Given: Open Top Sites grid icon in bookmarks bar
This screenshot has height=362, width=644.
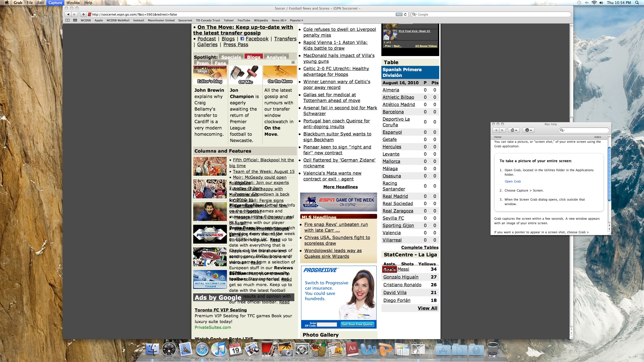Looking at the screenshot, I should click(x=75, y=20).
